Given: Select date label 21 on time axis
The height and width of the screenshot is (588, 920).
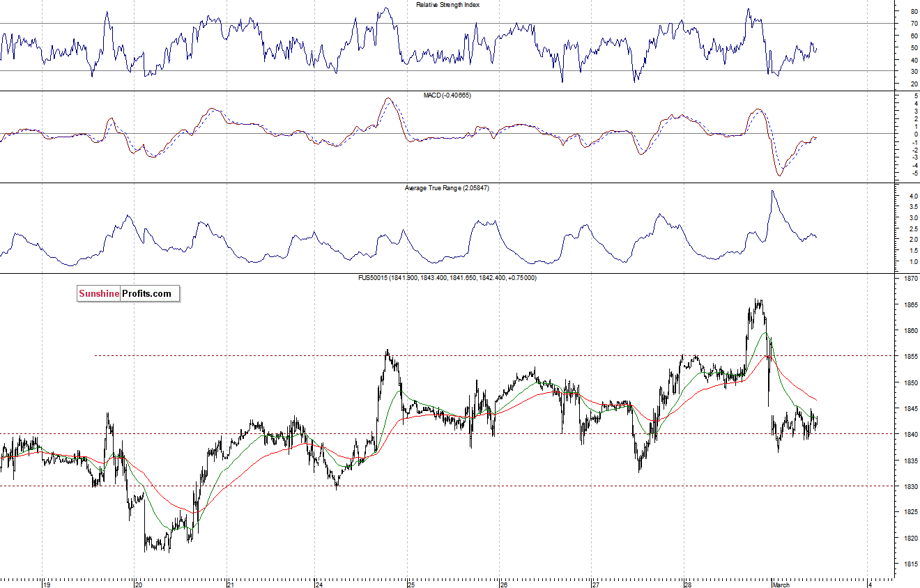Looking at the screenshot, I should [231, 585].
